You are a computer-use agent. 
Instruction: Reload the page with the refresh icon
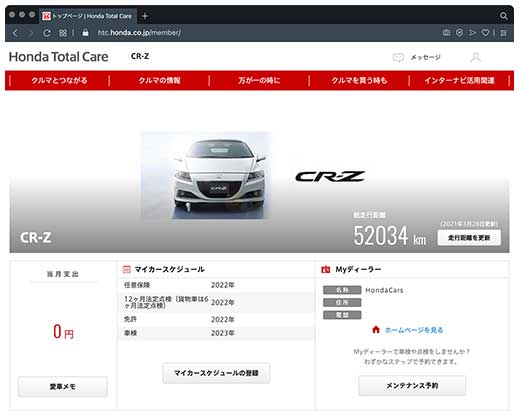point(47,33)
